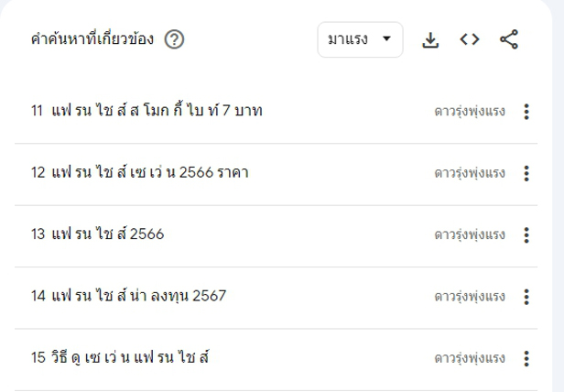Open query 12 แฟรนไชส์เซเว่น 2566 ราคา
This screenshot has height=392, width=564.
(140, 172)
